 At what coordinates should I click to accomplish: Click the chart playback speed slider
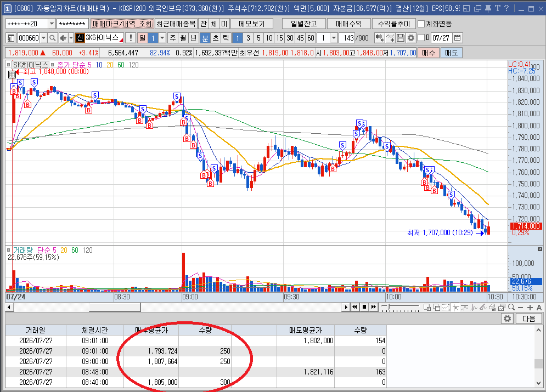point(399,307)
